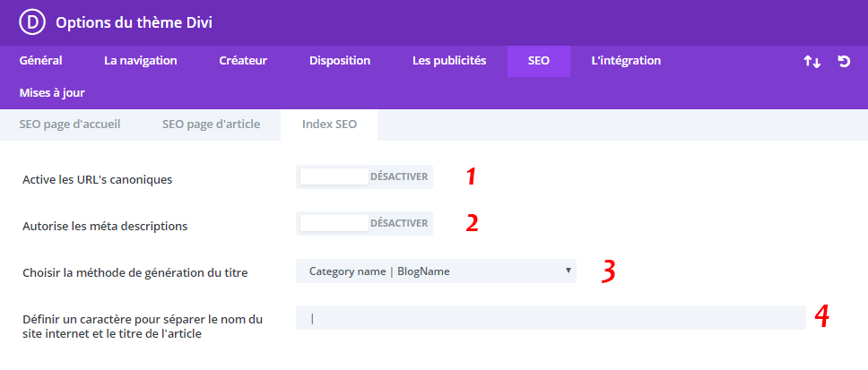Click 'Choisir la méthode de génération du titre' label
The width and height of the screenshot is (868, 370).
pos(135,272)
